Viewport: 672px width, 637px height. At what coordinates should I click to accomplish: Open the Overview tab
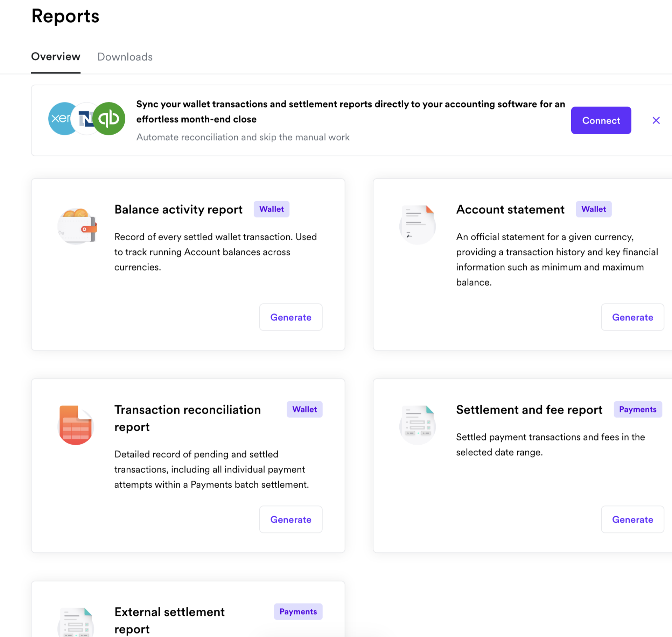(x=56, y=57)
